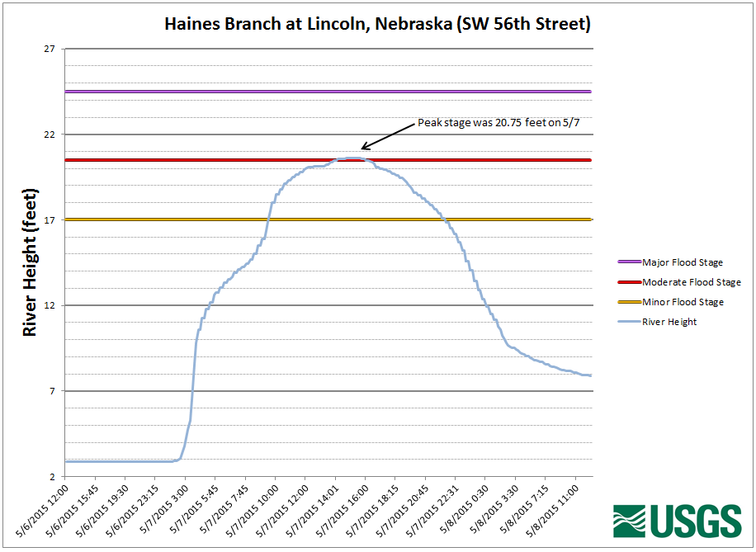This screenshot has height=552, width=756.
Task: Click the purple Major Flood Stage line in chart
Action: (328, 92)
